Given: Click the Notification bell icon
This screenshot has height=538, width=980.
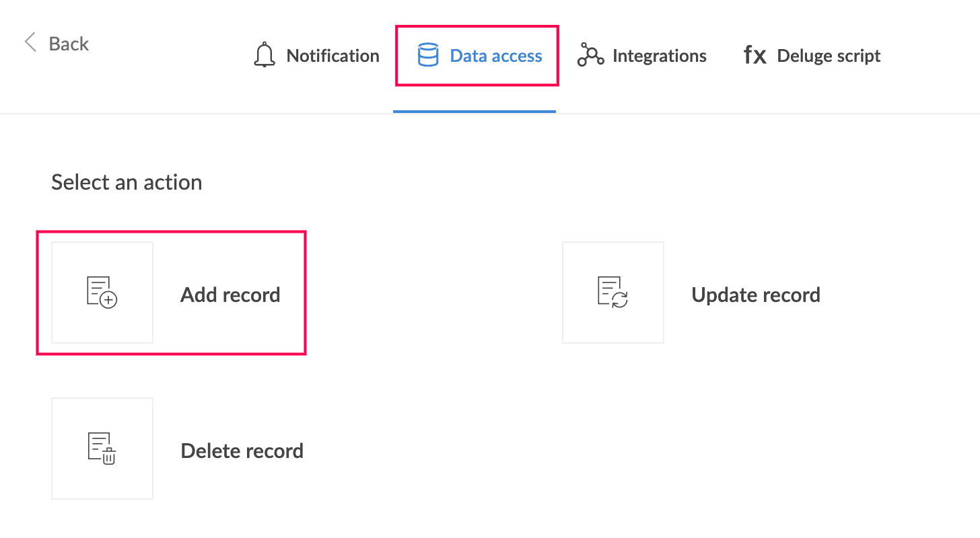Looking at the screenshot, I should (x=265, y=55).
